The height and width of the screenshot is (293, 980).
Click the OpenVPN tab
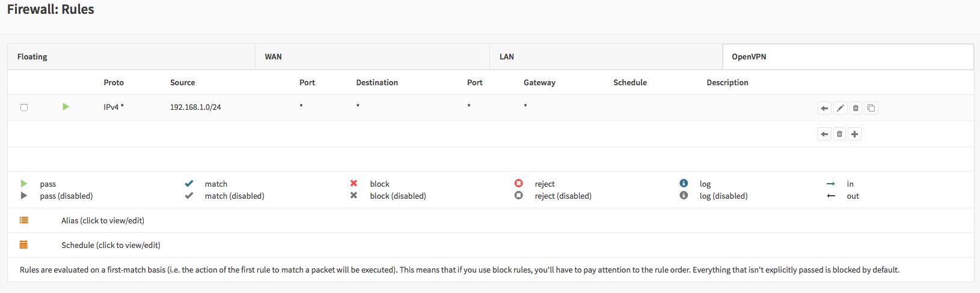[749, 56]
